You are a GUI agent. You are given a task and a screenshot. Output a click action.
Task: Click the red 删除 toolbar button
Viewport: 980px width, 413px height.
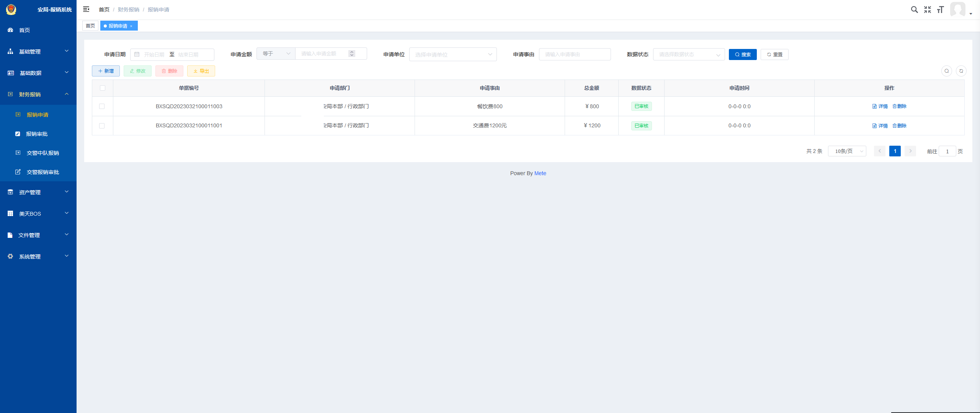[169, 71]
